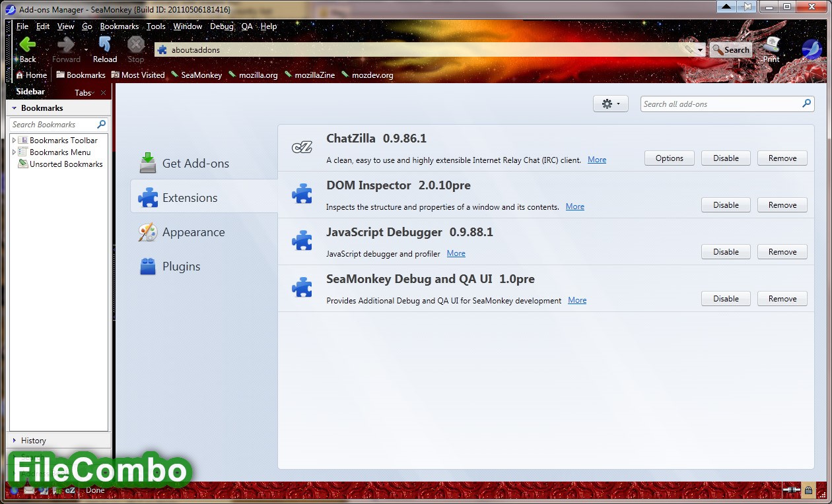832x504 pixels.
Task: Select the Plugins category
Action: 203,266
